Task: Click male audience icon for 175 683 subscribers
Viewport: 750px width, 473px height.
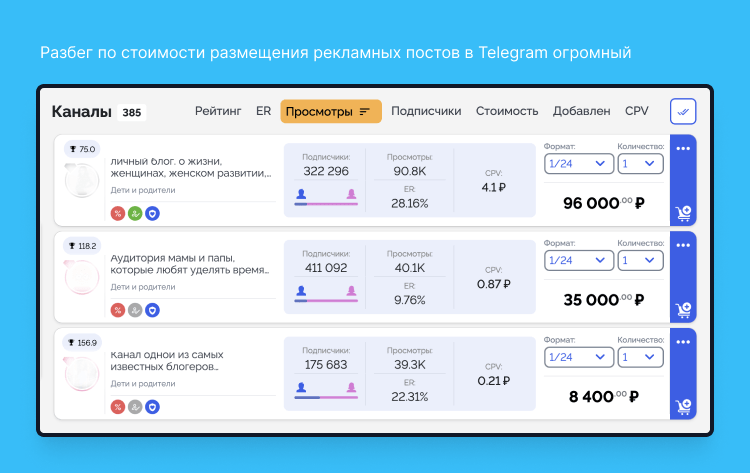Action: pos(301,387)
